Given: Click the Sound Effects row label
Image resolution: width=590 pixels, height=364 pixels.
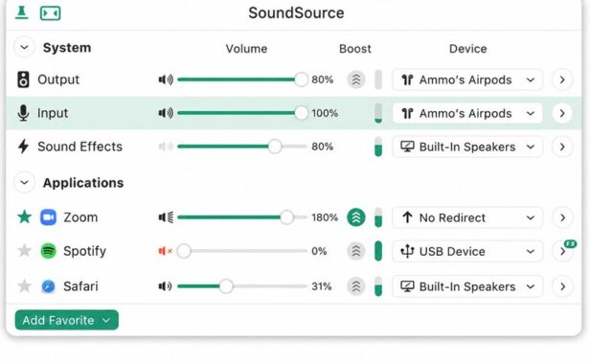Looking at the screenshot, I should tap(79, 147).
